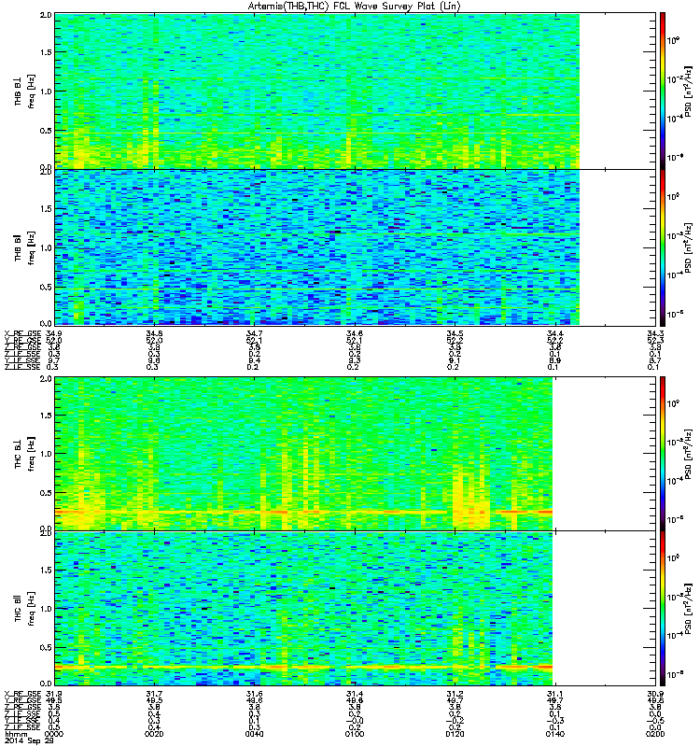Image resolution: width=700 pixels, height=747 pixels.
Task: Click the THC B⊥ panel color bar
Action: point(663,454)
